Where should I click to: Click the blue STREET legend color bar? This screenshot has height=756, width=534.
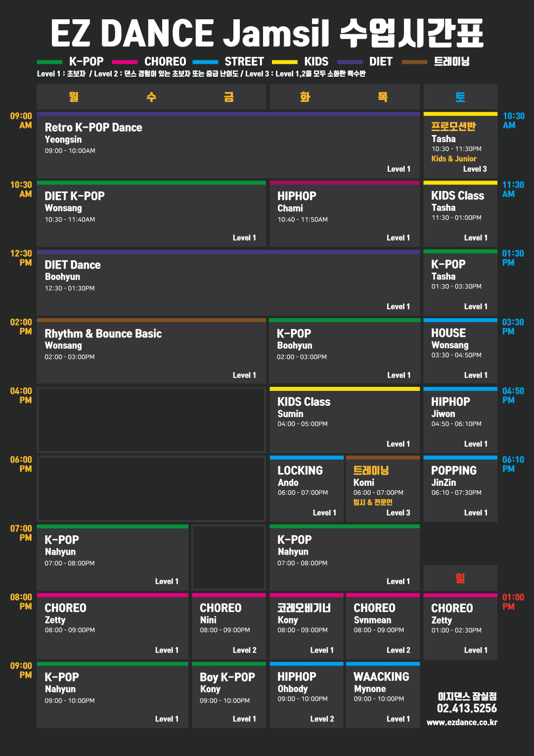[x=205, y=62]
